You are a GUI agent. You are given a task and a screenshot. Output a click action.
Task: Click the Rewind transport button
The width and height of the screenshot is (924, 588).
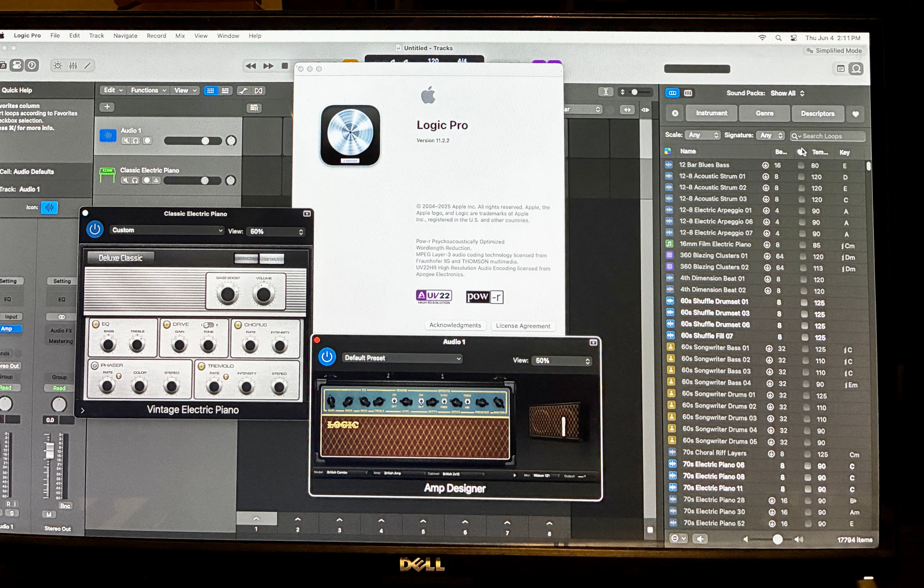(x=251, y=66)
